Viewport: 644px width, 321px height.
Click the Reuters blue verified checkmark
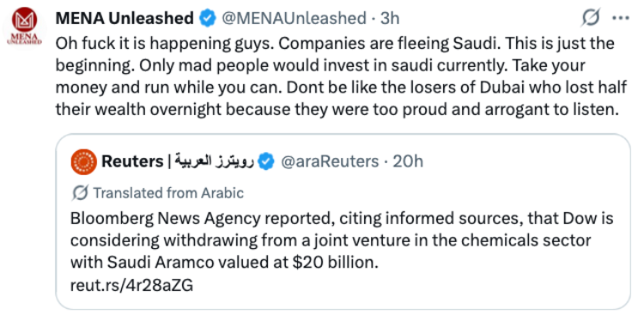click(x=266, y=161)
